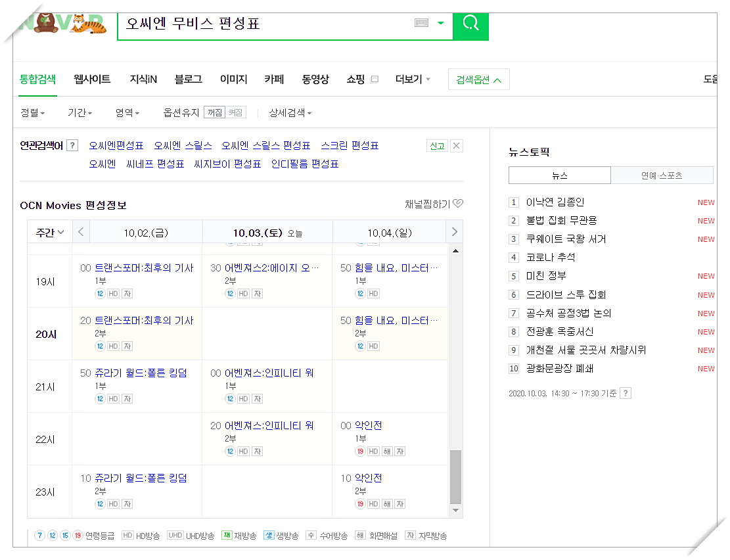Open 악인전 1부 at 22시

pyautogui.click(x=368, y=426)
